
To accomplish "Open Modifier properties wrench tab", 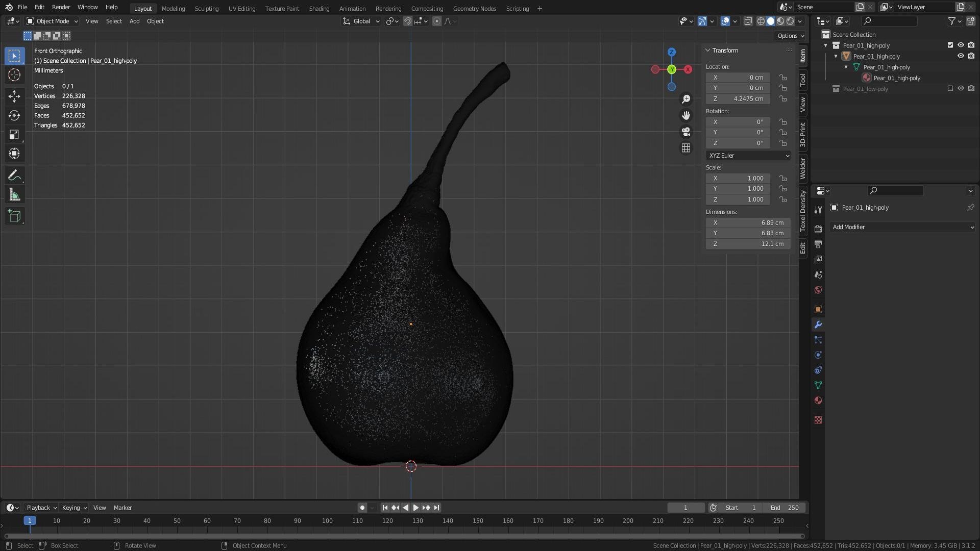I will coord(818,324).
